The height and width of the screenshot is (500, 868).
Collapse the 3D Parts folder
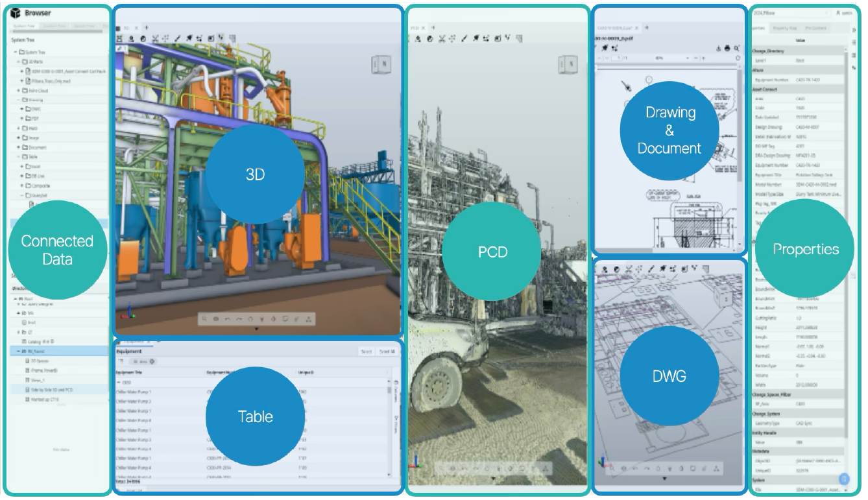[x=19, y=62]
